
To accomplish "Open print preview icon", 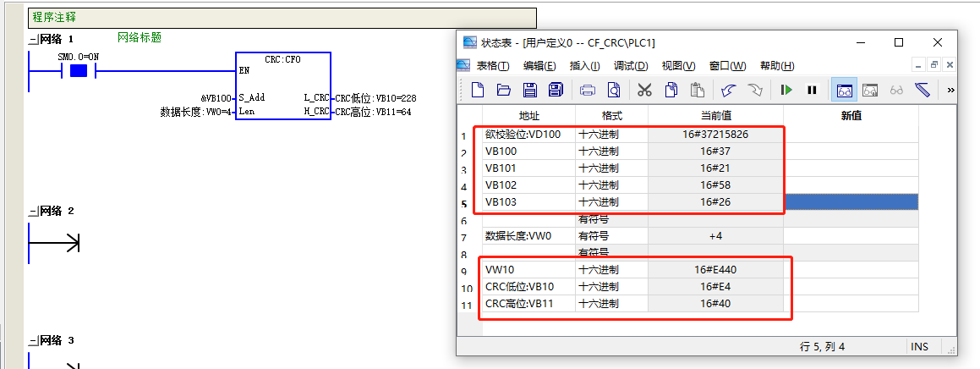I will pos(614,90).
